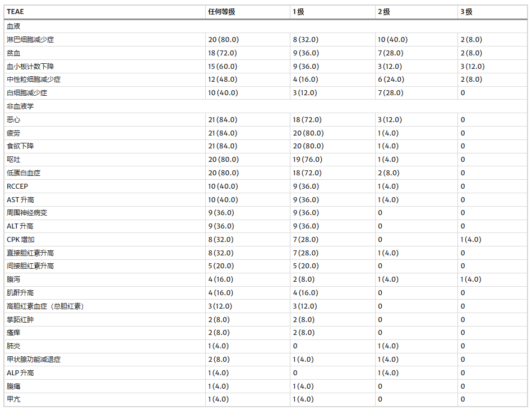This screenshot has width=532, height=410.
Task: Click the 甲状腺功能减退症 row label
Action: point(34,360)
